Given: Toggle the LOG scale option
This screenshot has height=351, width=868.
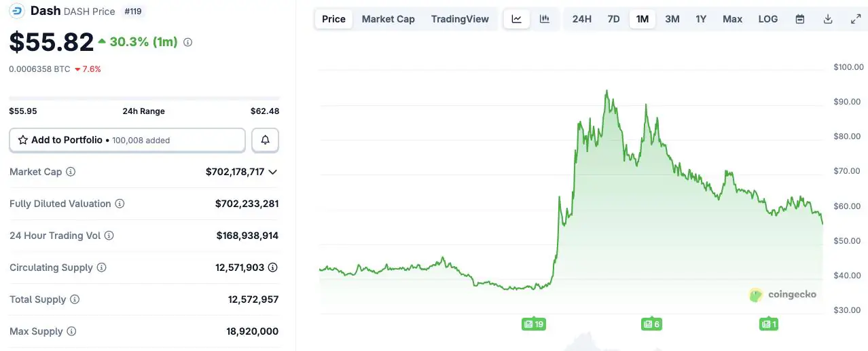Looking at the screenshot, I should click(768, 19).
